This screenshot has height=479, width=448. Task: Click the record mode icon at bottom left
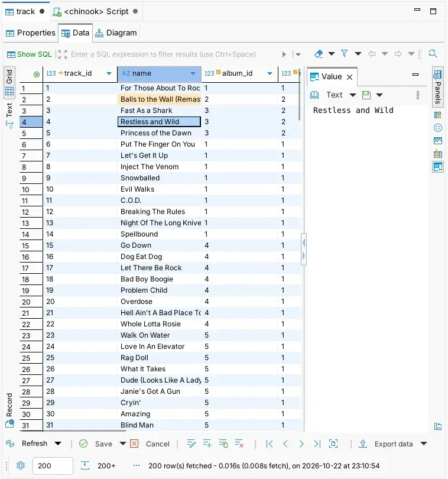point(9,423)
